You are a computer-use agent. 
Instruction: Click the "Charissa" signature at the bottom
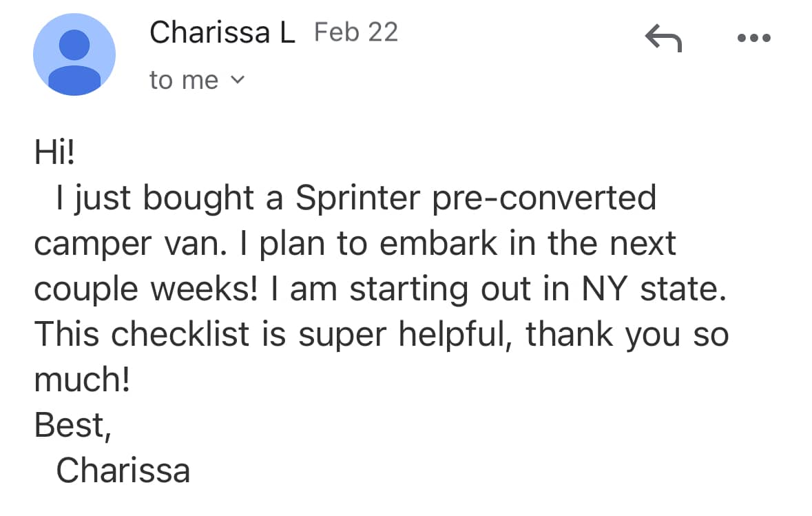click(x=123, y=471)
